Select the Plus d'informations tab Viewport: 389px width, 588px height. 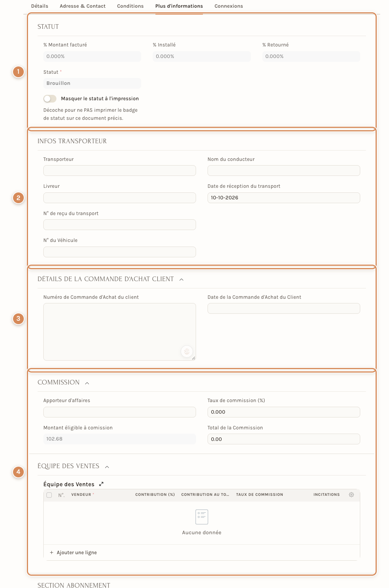179,6
